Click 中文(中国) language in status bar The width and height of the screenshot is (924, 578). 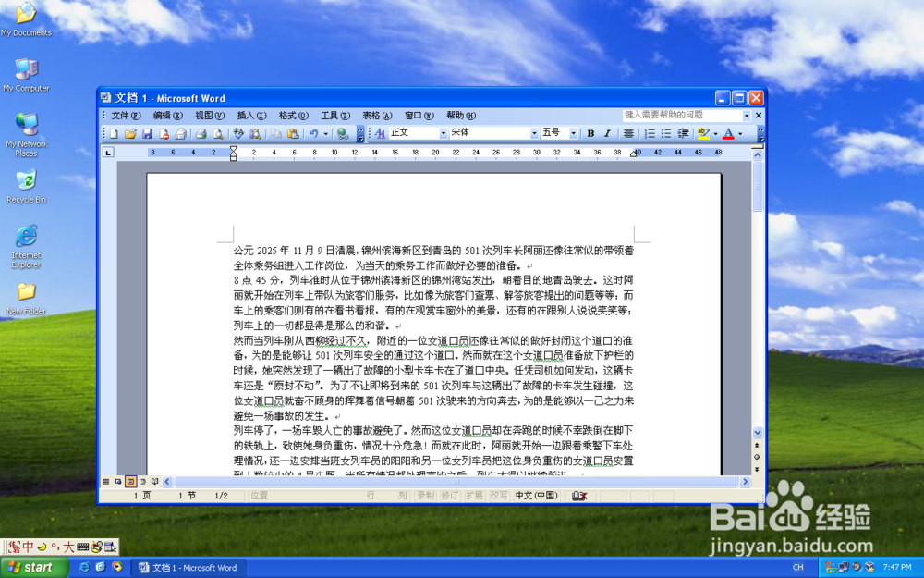(536, 496)
